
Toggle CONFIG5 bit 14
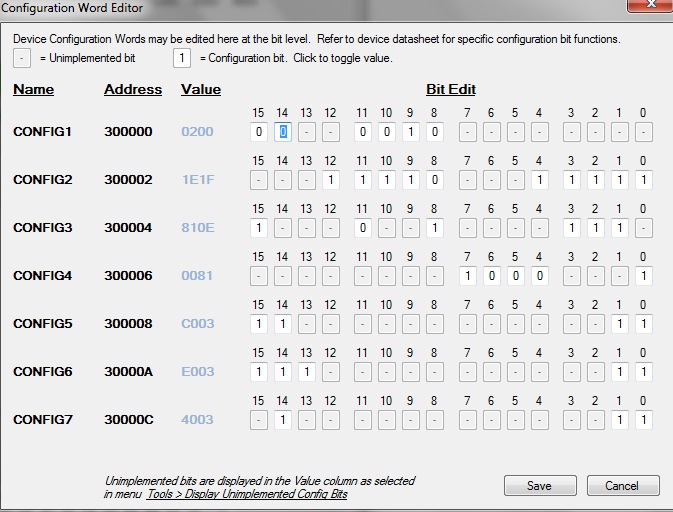283,324
